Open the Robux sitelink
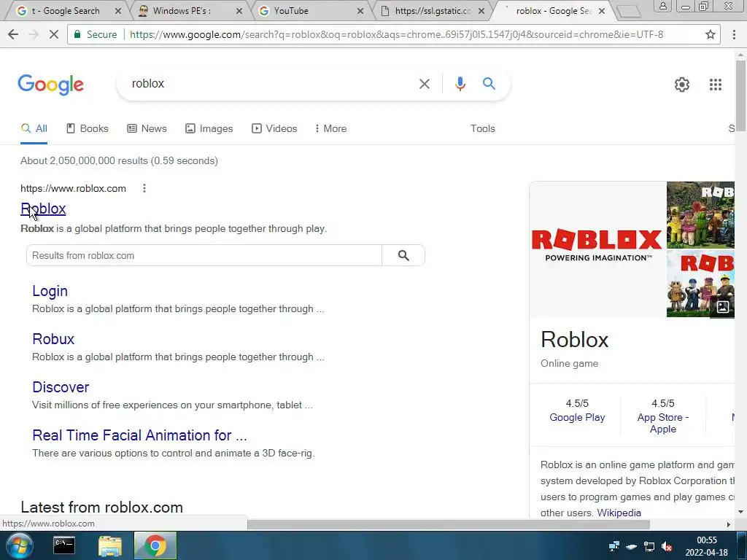The image size is (747, 560). click(x=53, y=339)
